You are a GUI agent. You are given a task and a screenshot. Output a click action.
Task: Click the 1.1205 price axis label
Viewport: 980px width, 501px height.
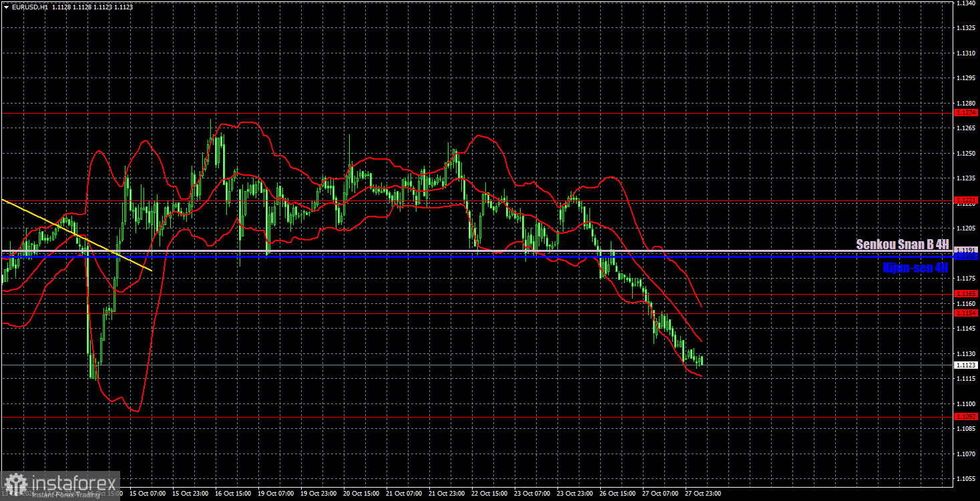click(x=966, y=228)
